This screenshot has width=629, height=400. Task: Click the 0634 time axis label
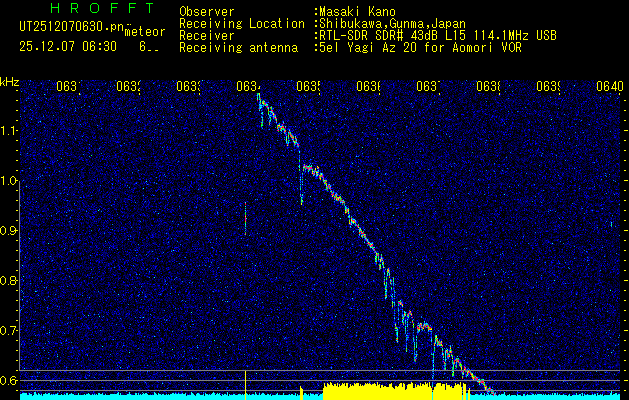248,86
